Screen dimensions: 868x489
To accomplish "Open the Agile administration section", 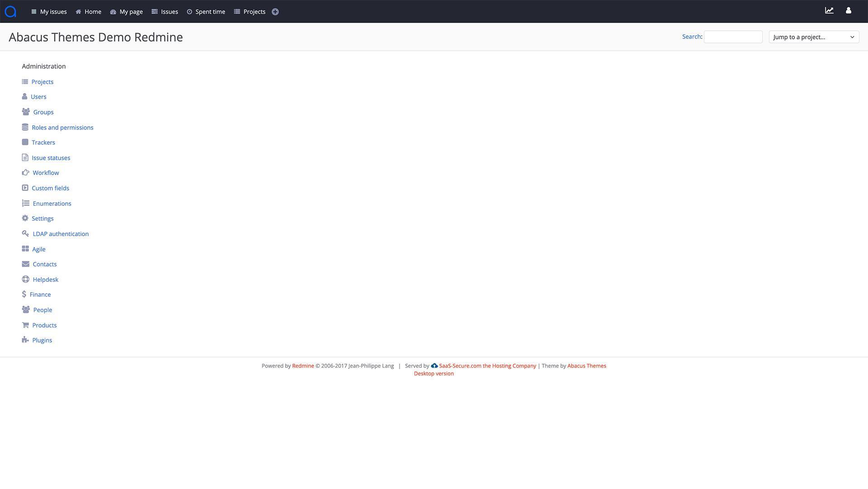I will [39, 249].
